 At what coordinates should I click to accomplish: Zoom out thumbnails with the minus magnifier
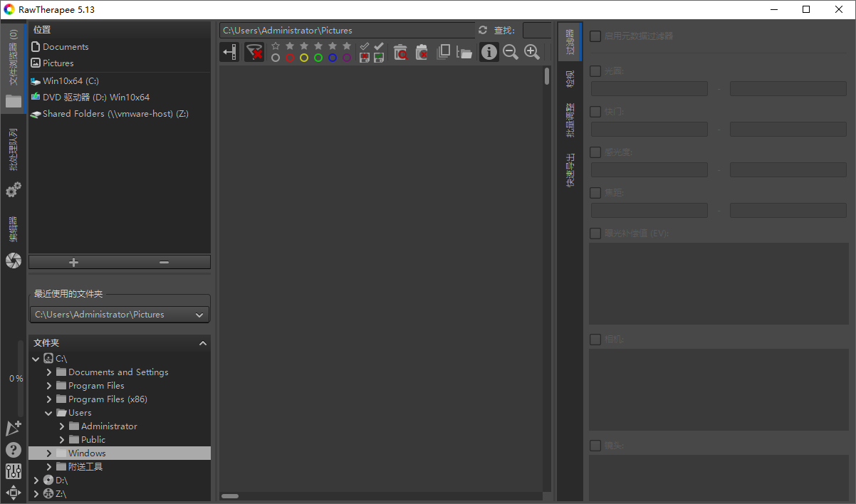coord(511,51)
